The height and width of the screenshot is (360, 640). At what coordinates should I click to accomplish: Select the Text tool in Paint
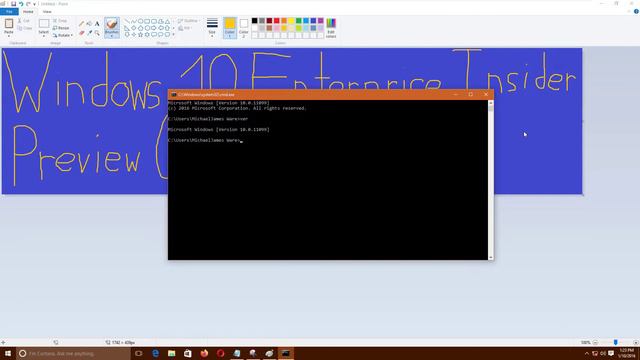click(x=97, y=24)
